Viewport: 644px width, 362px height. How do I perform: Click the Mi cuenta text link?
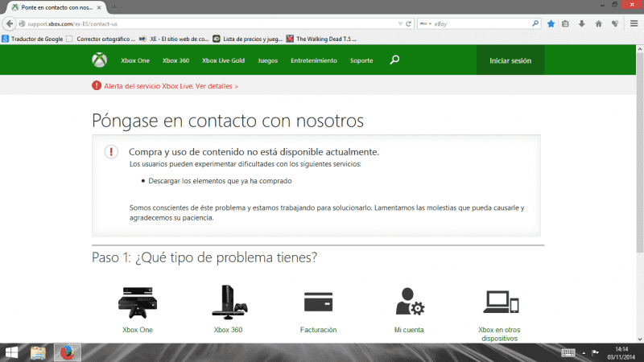click(x=409, y=330)
